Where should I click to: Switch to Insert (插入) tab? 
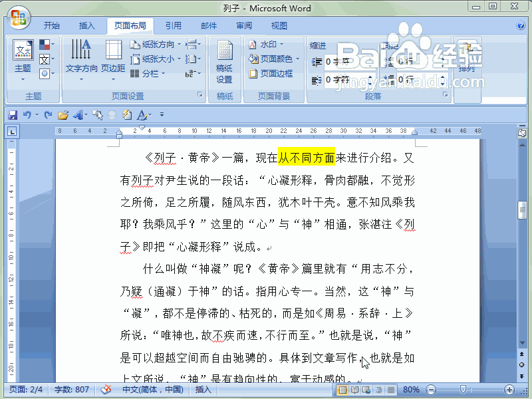click(87, 26)
